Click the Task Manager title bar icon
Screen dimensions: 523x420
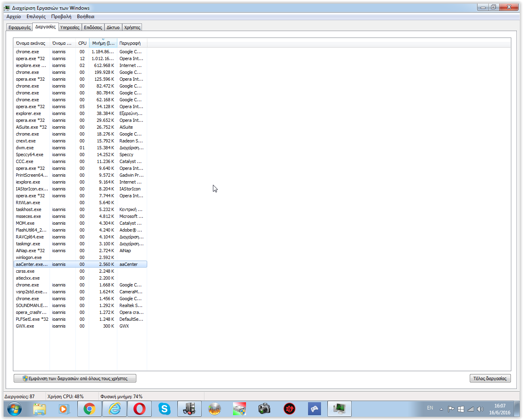click(x=7, y=8)
